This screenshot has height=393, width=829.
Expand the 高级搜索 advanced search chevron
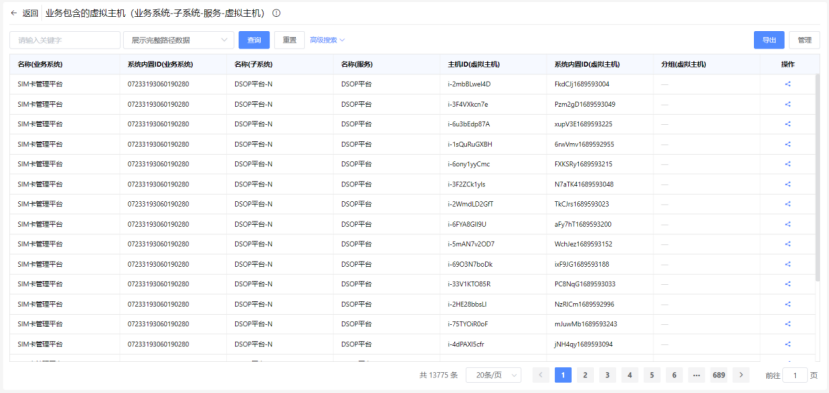point(342,40)
